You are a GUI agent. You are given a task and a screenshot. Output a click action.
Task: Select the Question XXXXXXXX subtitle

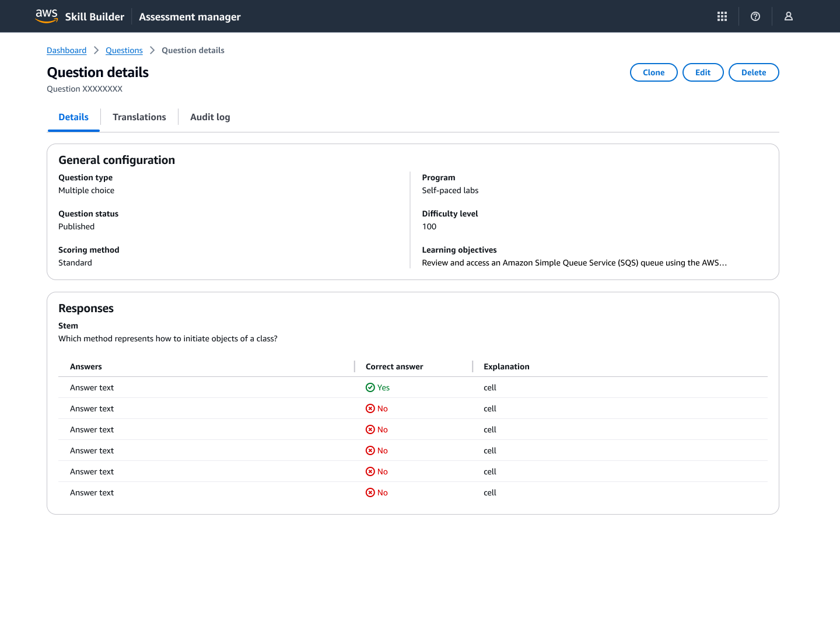click(x=85, y=89)
